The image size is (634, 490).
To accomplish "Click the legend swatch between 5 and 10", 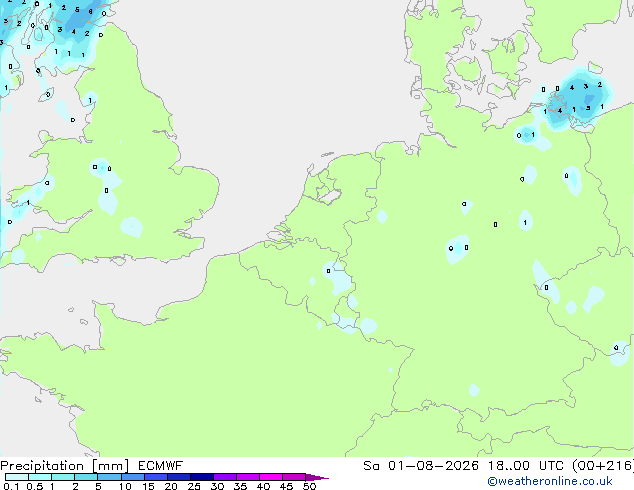I will [x=109, y=477].
